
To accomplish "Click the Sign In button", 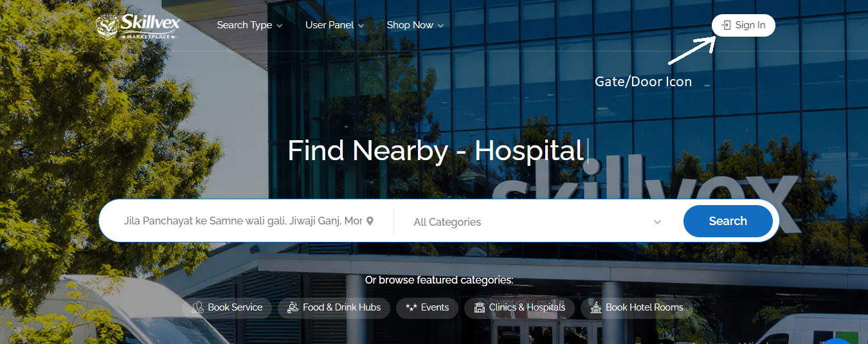I will point(743,26).
